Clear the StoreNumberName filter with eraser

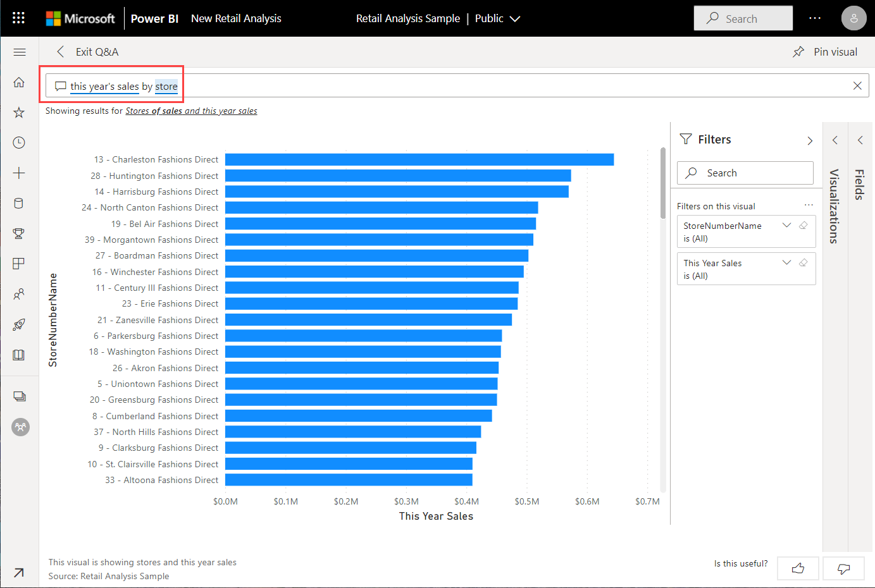(804, 226)
